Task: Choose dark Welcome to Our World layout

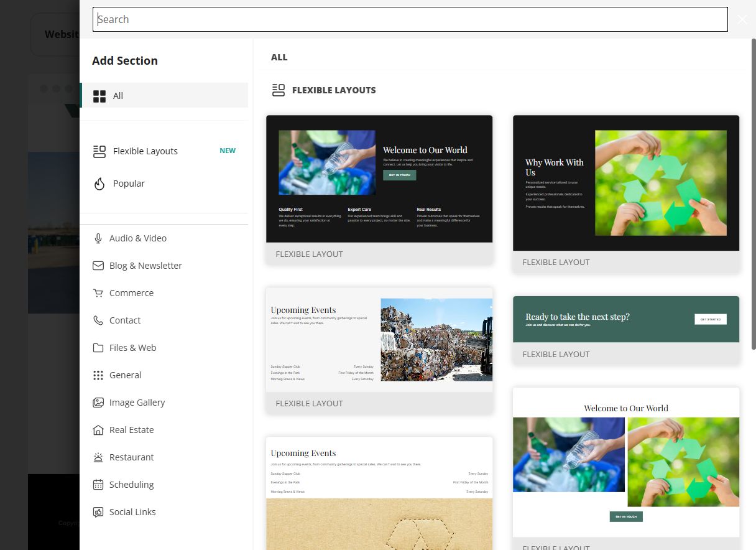Action: click(x=379, y=190)
